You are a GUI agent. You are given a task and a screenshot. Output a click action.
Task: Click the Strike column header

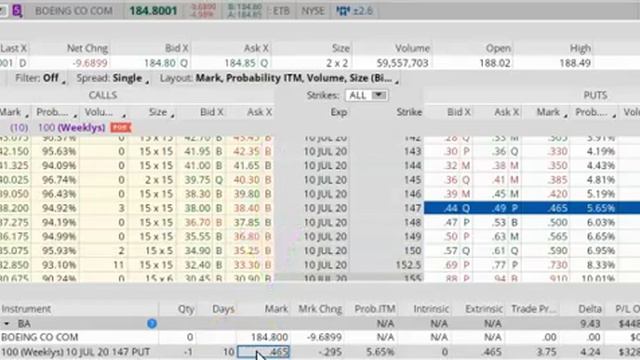click(409, 112)
